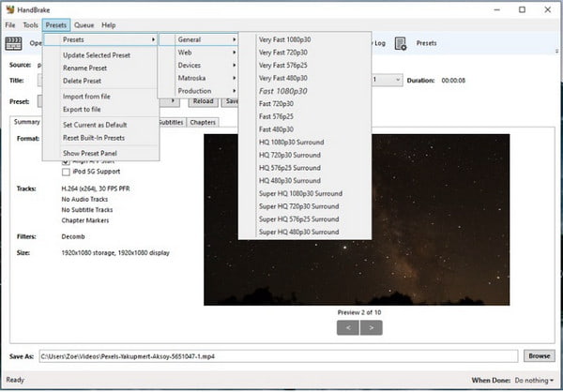Screen dimensions: 563x392
Task: Click the starry sky preview image
Action: (x=357, y=219)
